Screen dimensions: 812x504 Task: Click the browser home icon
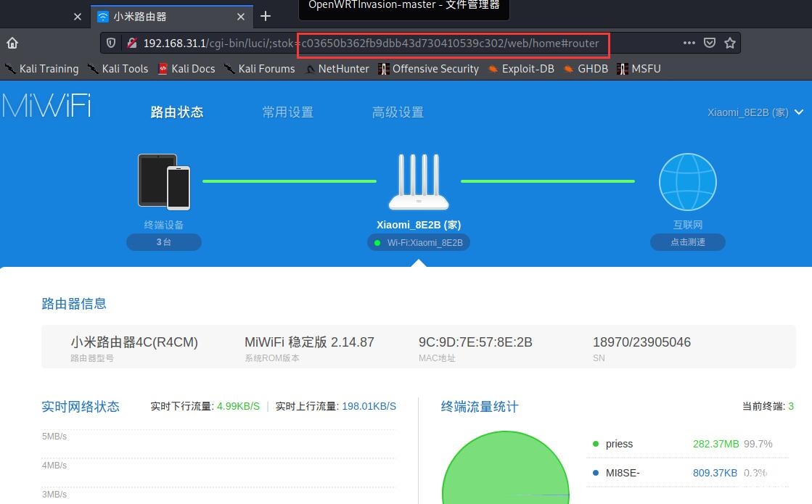click(12, 43)
